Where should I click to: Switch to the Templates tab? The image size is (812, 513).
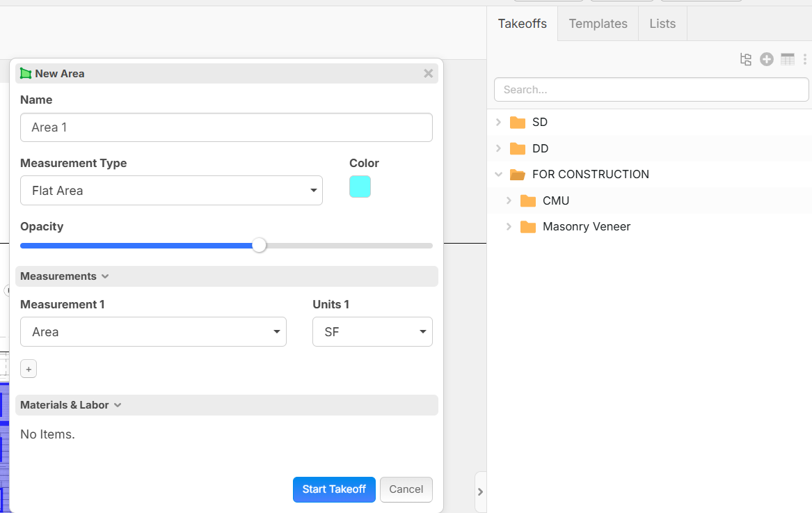pyautogui.click(x=598, y=24)
